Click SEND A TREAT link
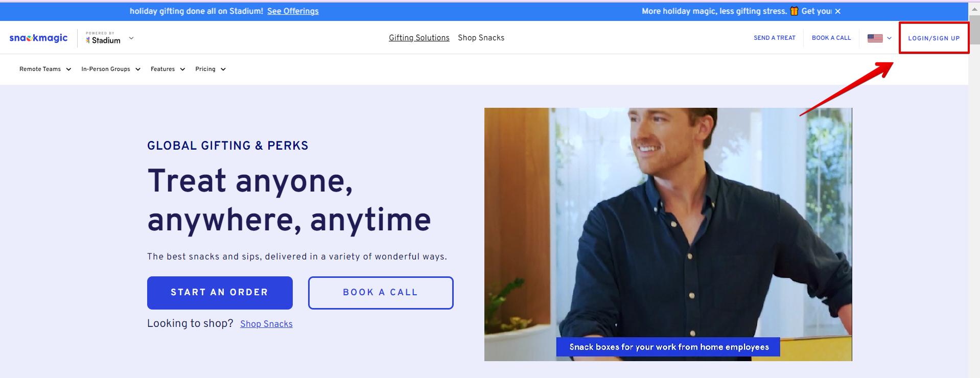 [x=775, y=38]
